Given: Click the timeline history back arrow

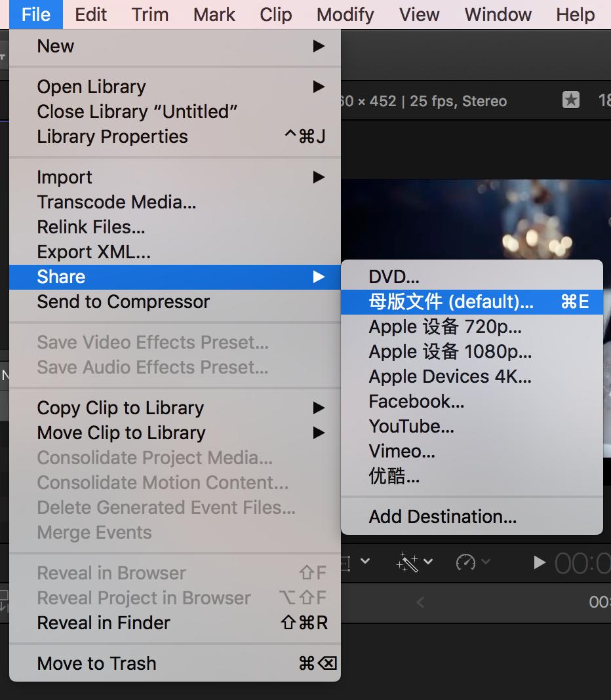Looking at the screenshot, I should point(420,603).
